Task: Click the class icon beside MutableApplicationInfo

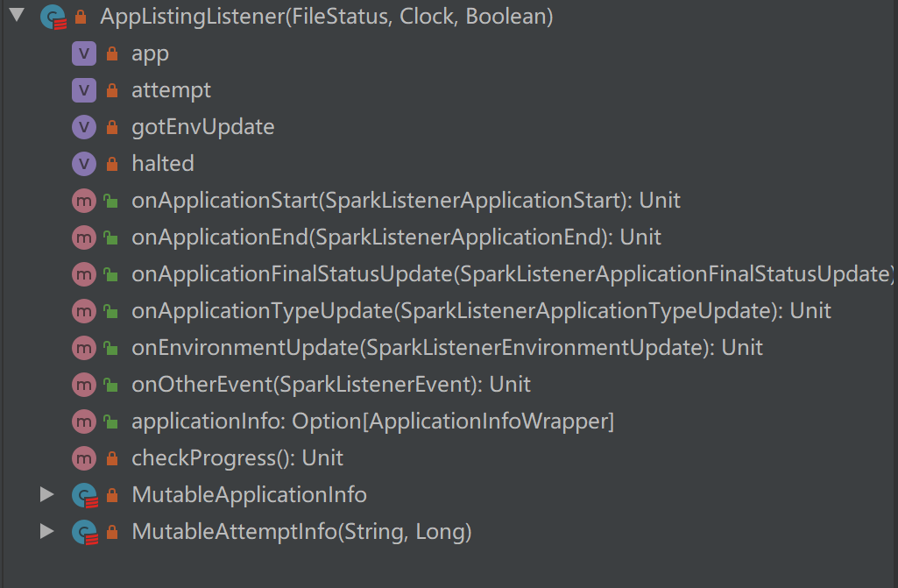Action: coord(83,494)
